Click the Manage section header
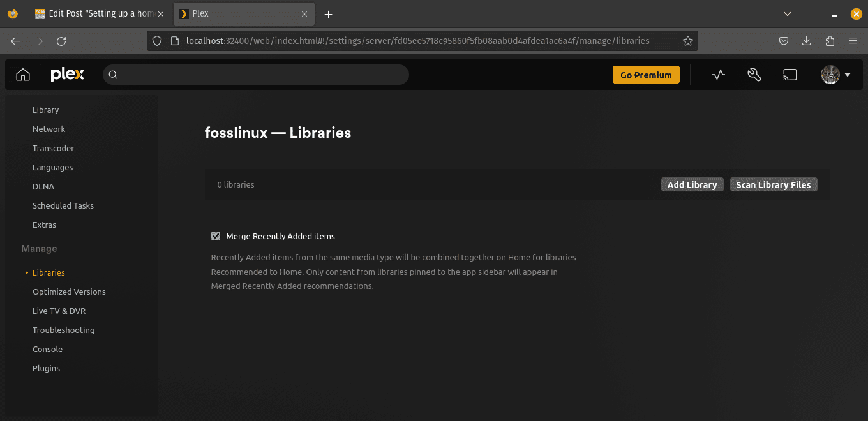The image size is (868, 421). point(39,249)
